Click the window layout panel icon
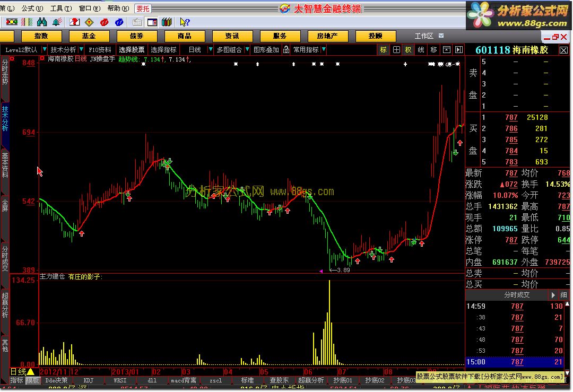 click(152, 22)
